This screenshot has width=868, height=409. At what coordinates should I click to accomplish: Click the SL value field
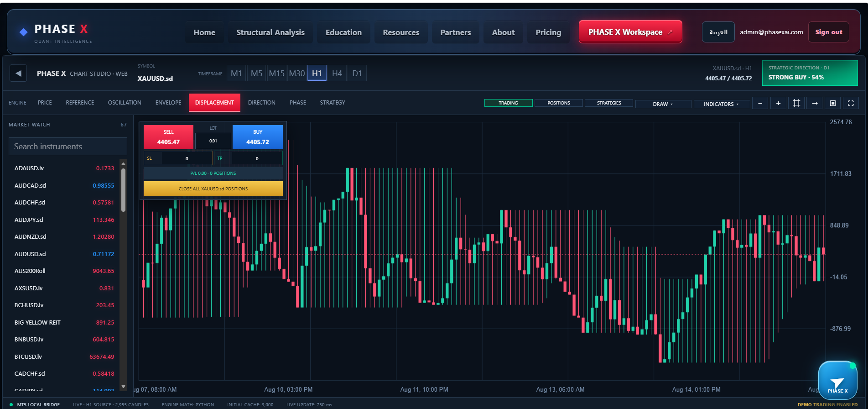[x=187, y=158]
